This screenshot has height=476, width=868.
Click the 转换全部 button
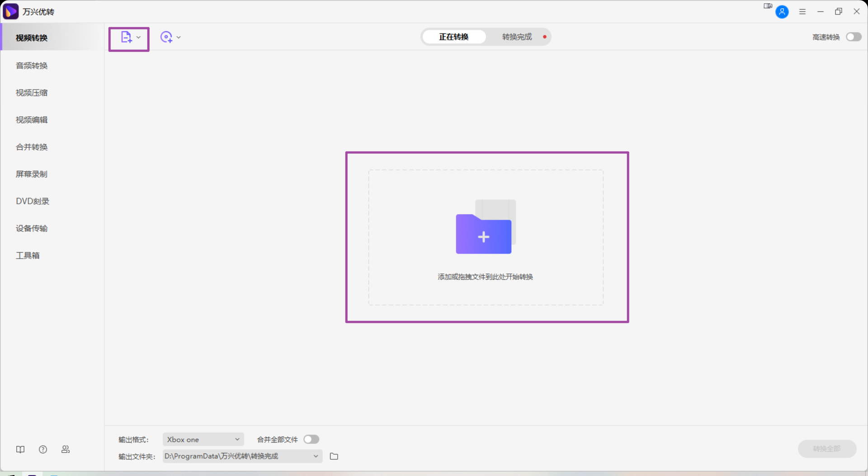[826, 449]
